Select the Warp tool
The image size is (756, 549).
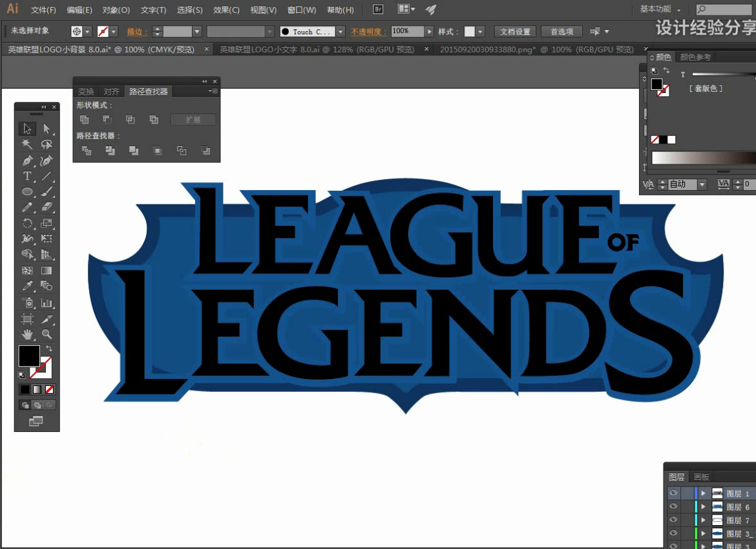point(27,239)
